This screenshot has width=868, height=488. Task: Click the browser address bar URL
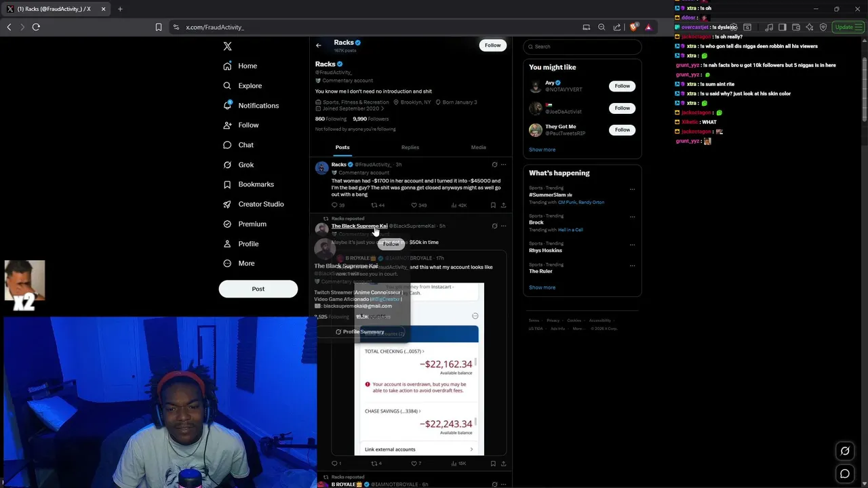pyautogui.click(x=215, y=27)
